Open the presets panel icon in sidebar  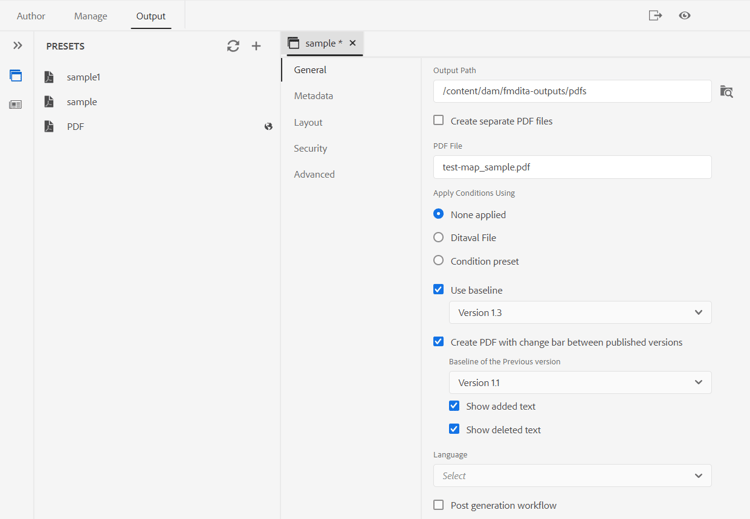[x=16, y=76]
